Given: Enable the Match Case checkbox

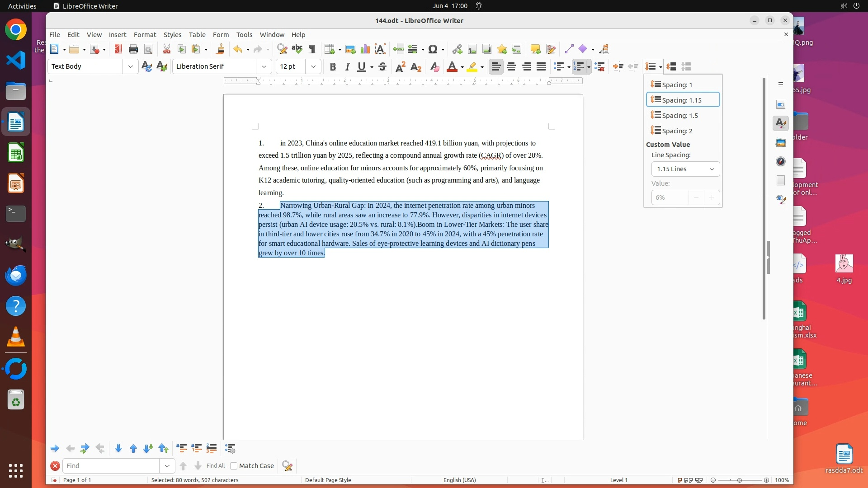Looking at the screenshot, I should 234,466.
